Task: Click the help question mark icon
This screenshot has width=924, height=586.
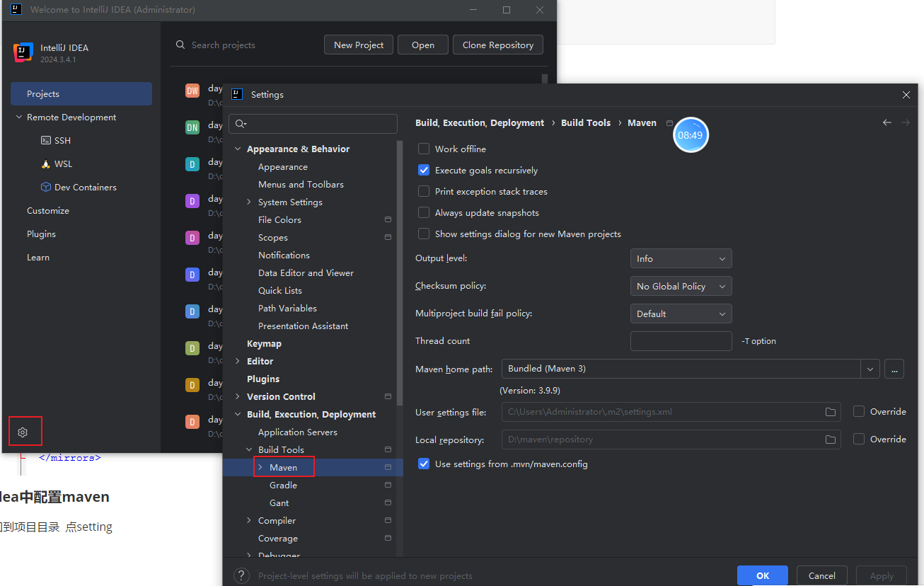Action: pos(242,575)
